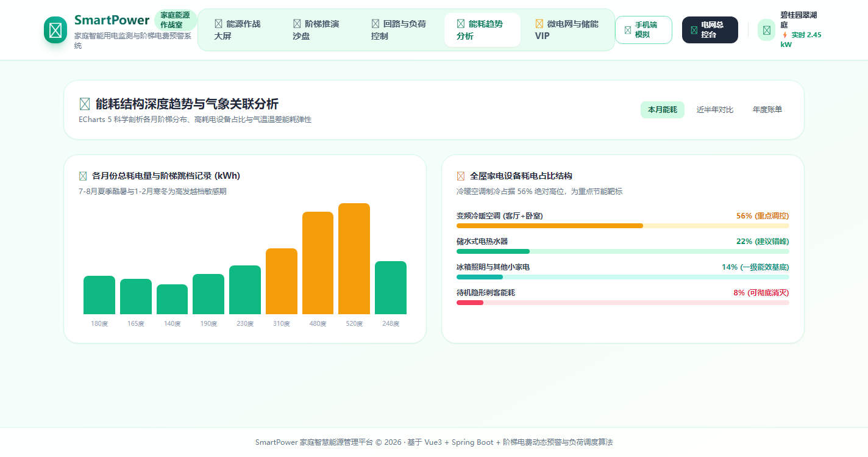Open 微电网与储能 VIP tab
This screenshot has width=868, height=457.
click(567, 30)
